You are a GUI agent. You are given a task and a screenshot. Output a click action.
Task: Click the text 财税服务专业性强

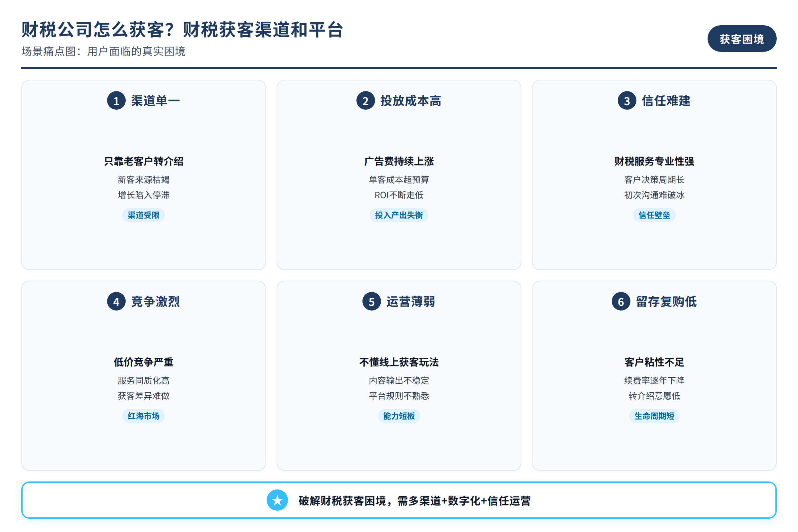point(654,161)
